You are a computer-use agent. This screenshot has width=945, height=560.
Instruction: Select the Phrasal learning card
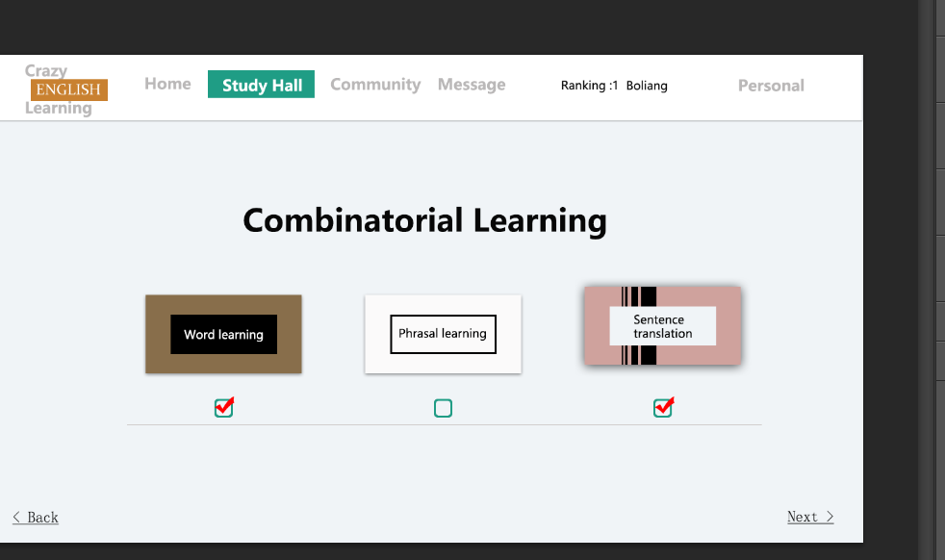pos(443,334)
